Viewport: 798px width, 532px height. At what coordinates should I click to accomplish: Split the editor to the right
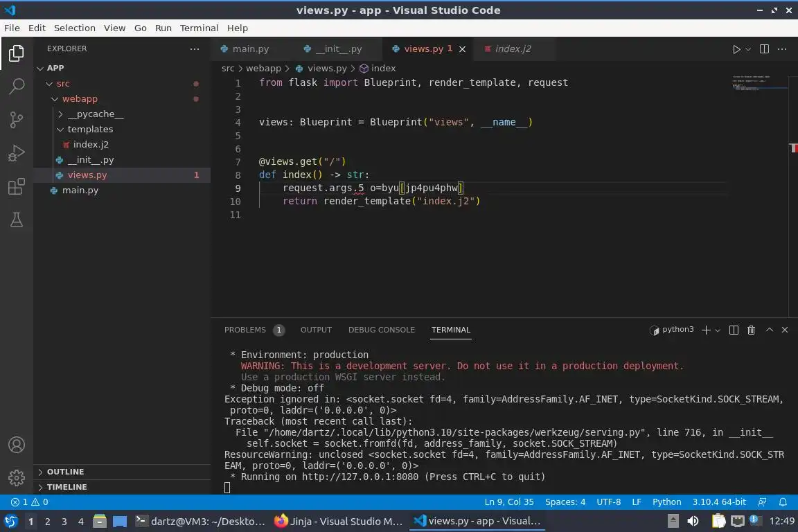coord(764,49)
